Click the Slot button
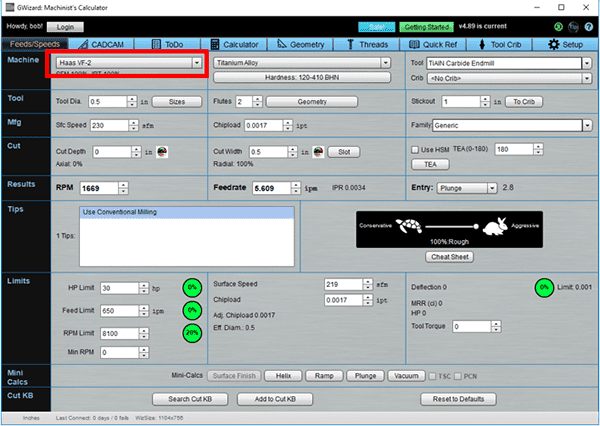 [x=344, y=152]
